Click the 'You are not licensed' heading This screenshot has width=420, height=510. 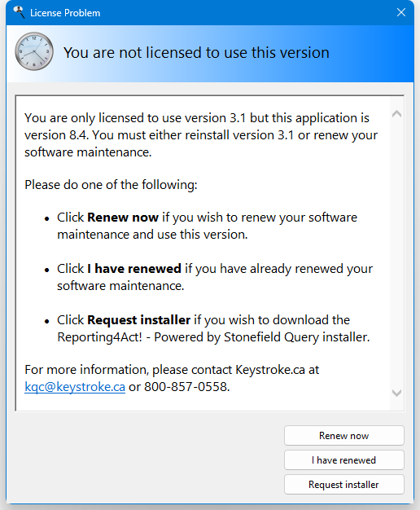point(196,53)
